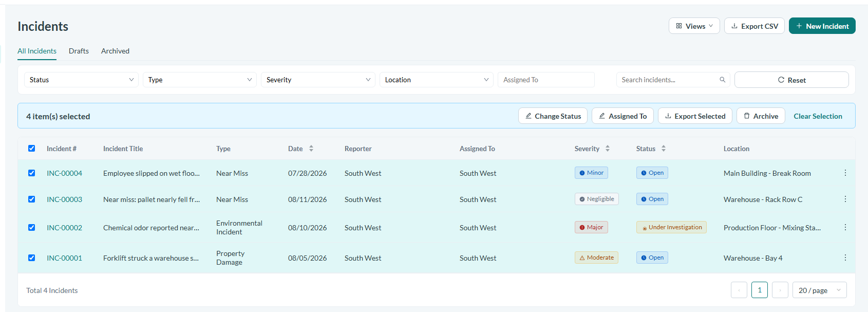Open the three-dot menu for INC-00004
This screenshot has width=868, height=312.
[845, 173]
